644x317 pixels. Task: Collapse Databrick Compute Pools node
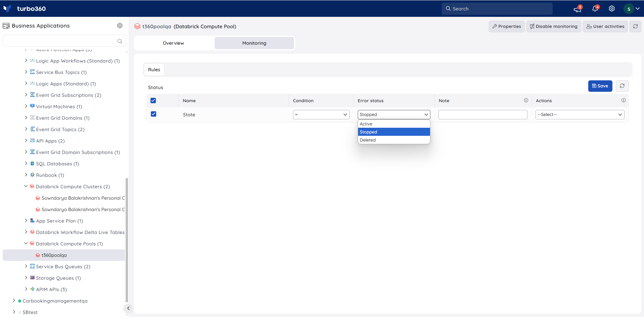pos(26,243)
